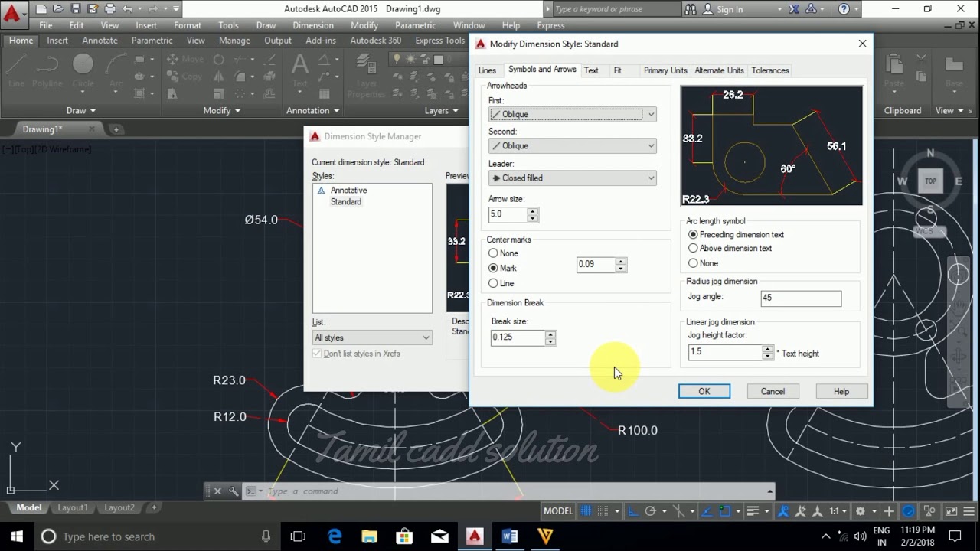Select Preceding dimension text radio option
This screenshot has height=551, width=980.
[x=693, y=235]
